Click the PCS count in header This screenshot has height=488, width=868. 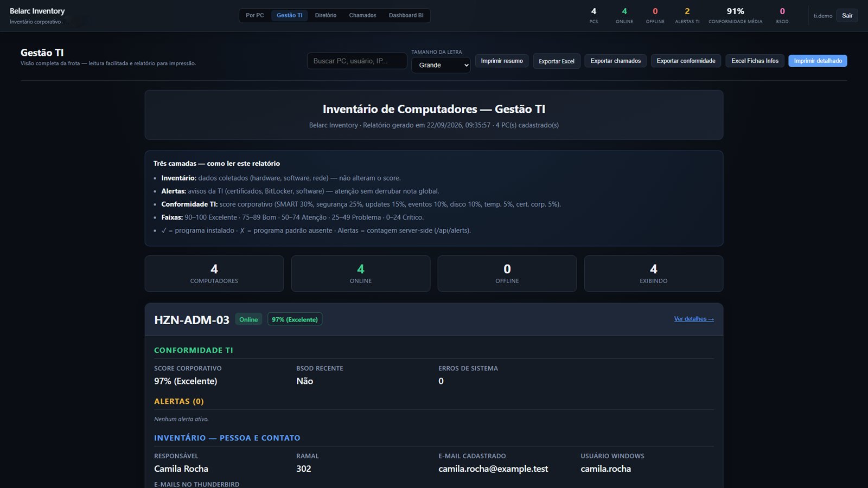tap(593, 16)
